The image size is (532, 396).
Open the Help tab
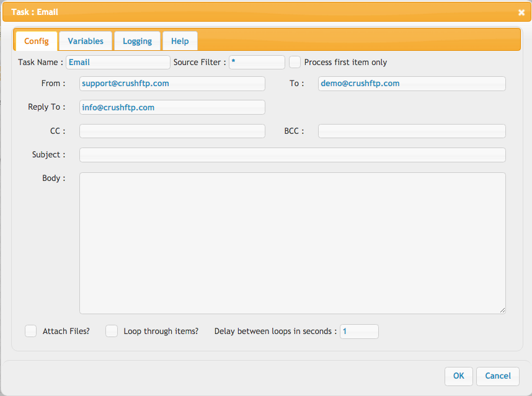(180, 41)
